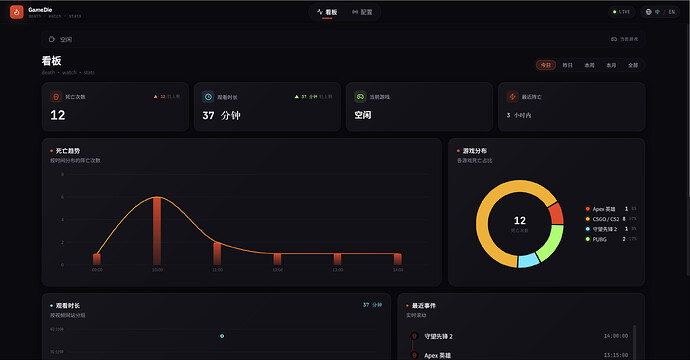Viewport: 690px width, 360px height.
Task: Click the donut chart center total 12
Action: click(x=520, y=220)
